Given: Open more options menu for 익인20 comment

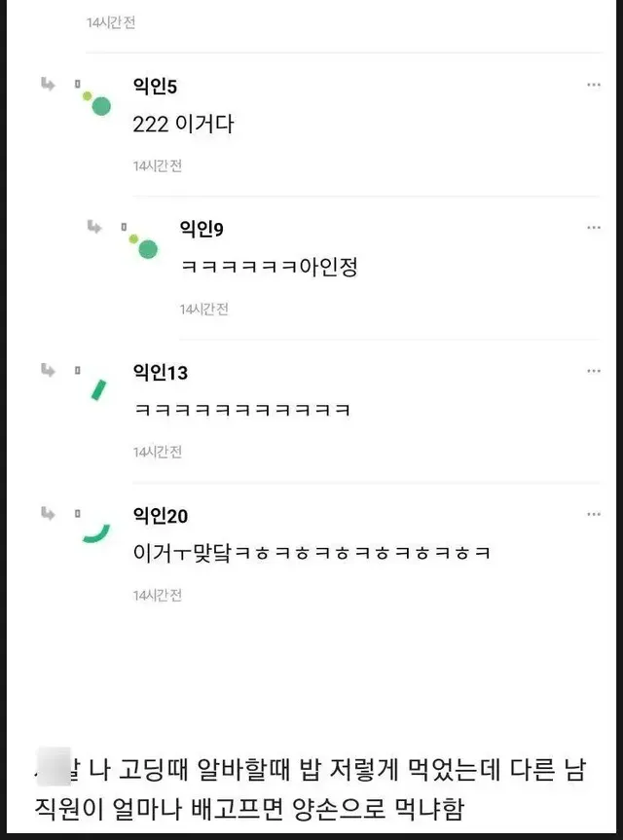Looking at the screenshot, I should [x=594, y=514].
